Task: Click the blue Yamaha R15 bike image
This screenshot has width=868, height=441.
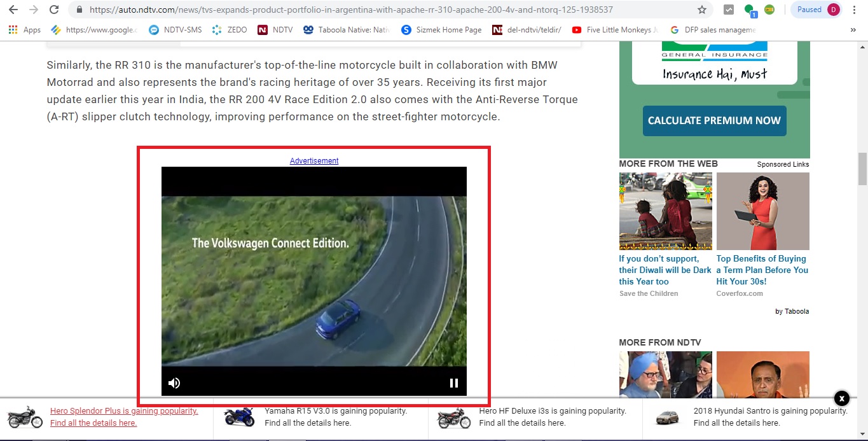Action: 239,417
